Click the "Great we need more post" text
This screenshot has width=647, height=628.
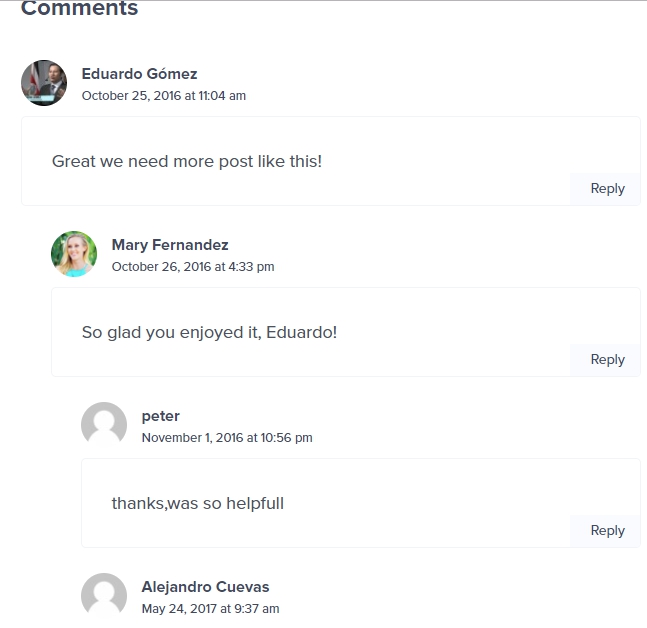pyautogui.click(x=187, y=161)
